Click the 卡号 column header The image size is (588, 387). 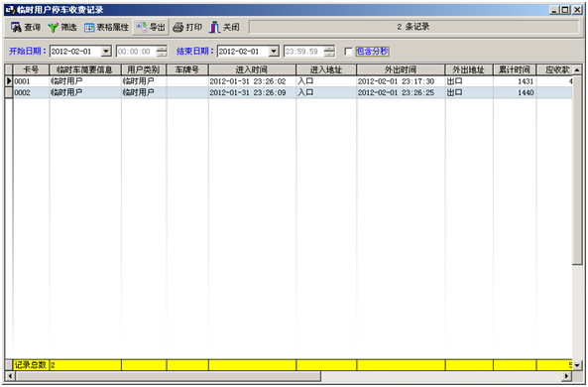pyautogui.click(x=31, y=69)
